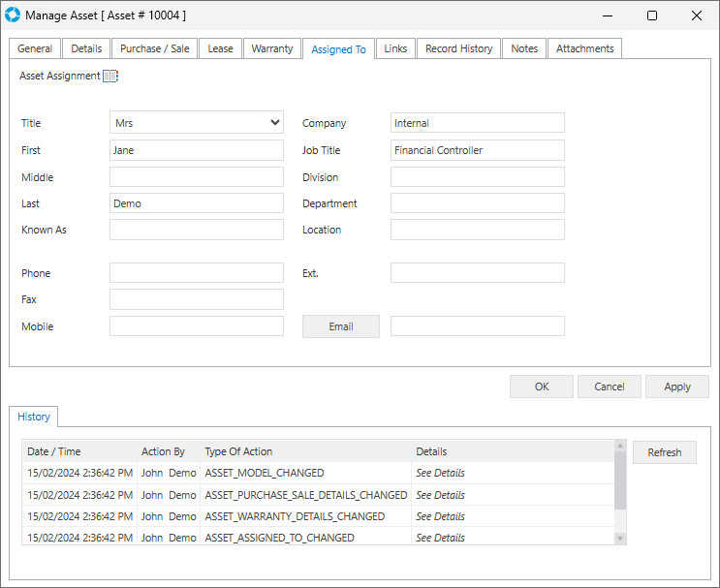Click into the First name field
The height and width of the screenshot is (588, 720).
197,150
